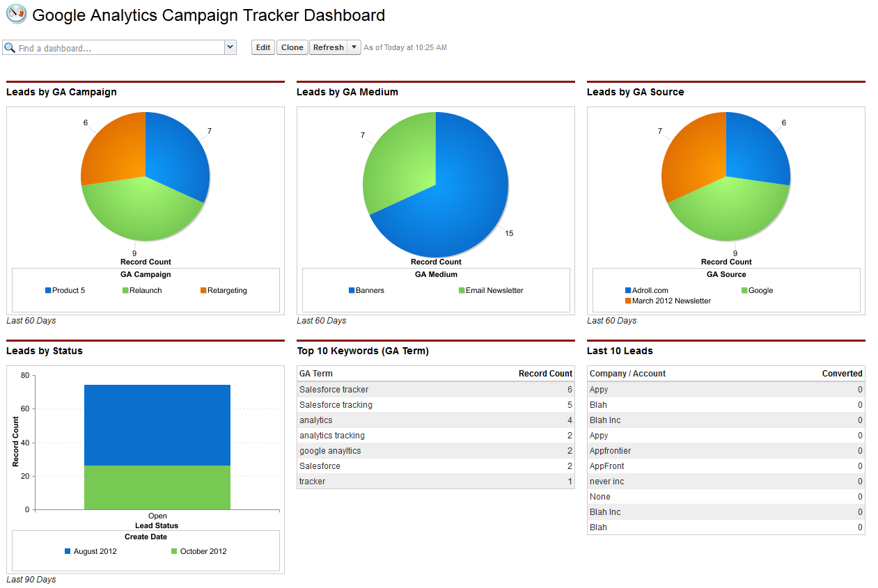Click the Edit button
Viewport: 878px width, 588px height.
pyautogui.click(x=262, y=47)
